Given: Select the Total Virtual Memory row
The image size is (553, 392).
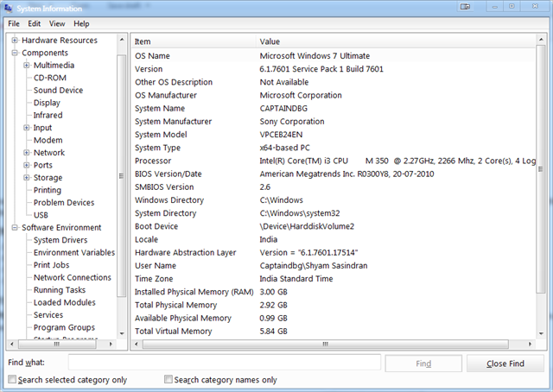Looking at the screenshot, I should (x=334, y=332).
